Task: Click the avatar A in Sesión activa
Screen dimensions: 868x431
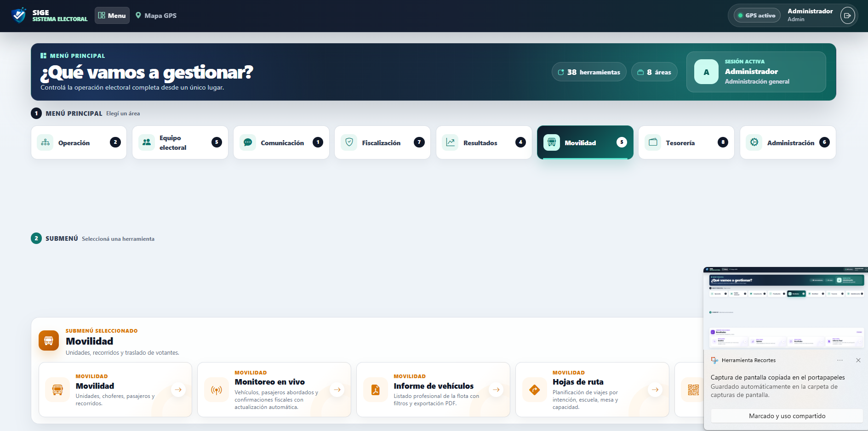Action: pos(706,72)
